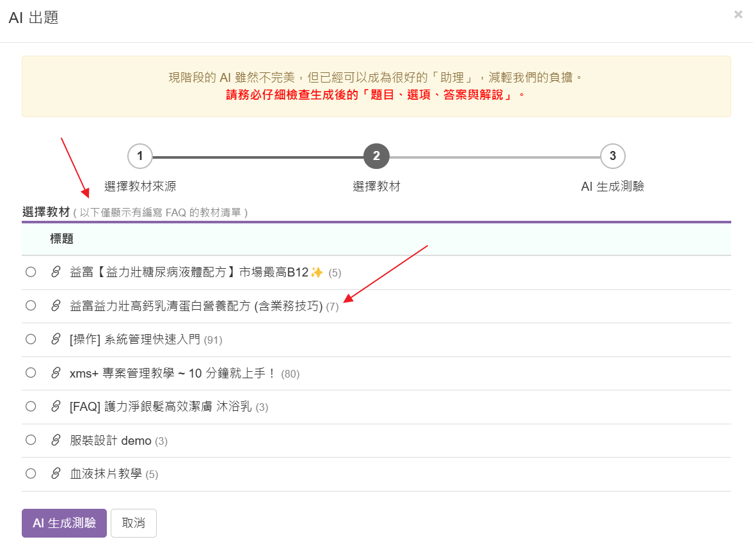The height and width of the screenshot is (560, 753).
Task: Select radio button for 益力壯糖尿病液體配方
Action: (x=31, y=272)
